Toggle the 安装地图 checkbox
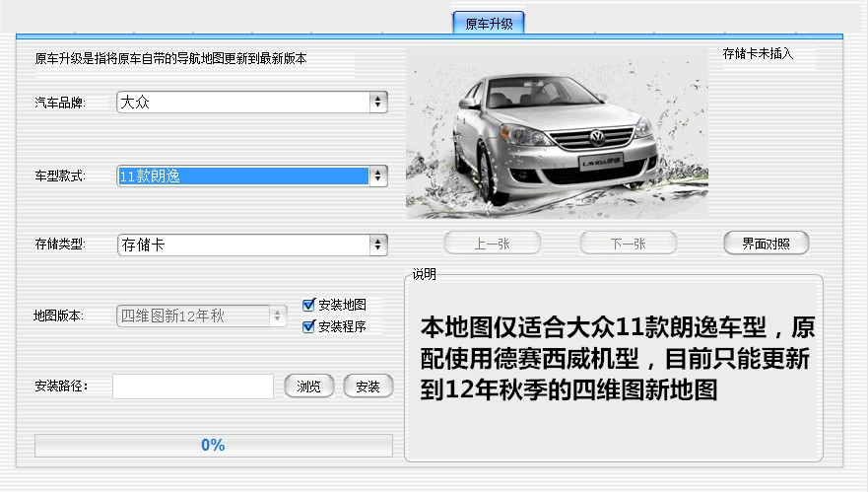 pyautogui.click(x=308, y=305)
